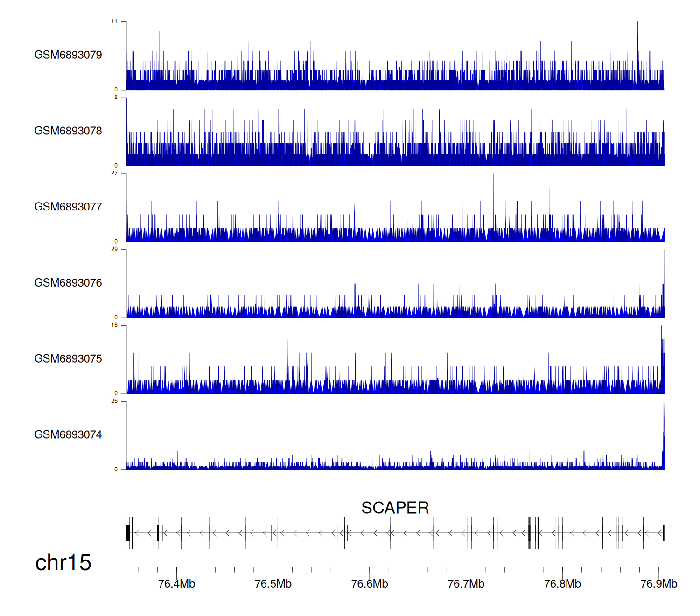Image resolution: width=700 pixels, height=616 pixels.
Task: Select the 76.5Mb position label
Action: tap(273, 584)
